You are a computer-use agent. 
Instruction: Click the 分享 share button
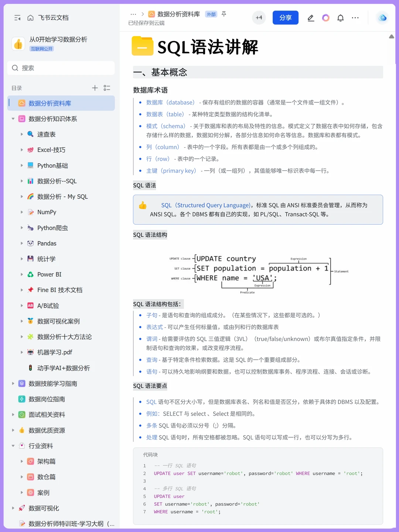point(285,17)
